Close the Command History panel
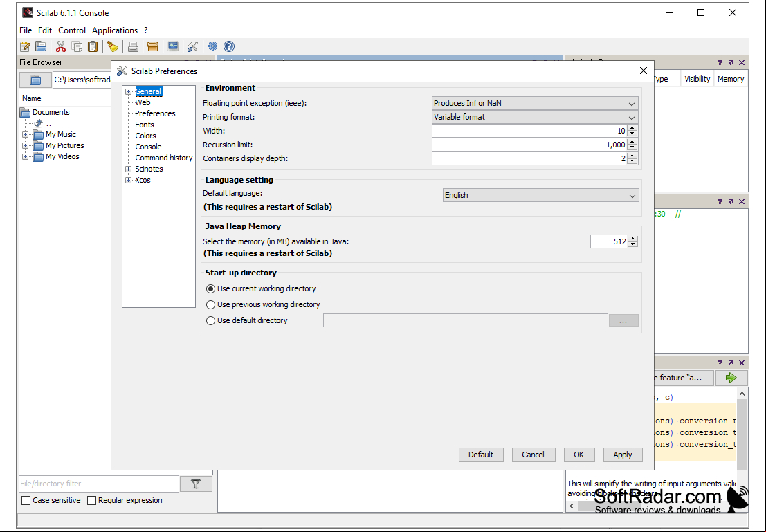Image resolution: width=766 pixels, height=532 pixels. pyautogui.click(x=742, y=201)
